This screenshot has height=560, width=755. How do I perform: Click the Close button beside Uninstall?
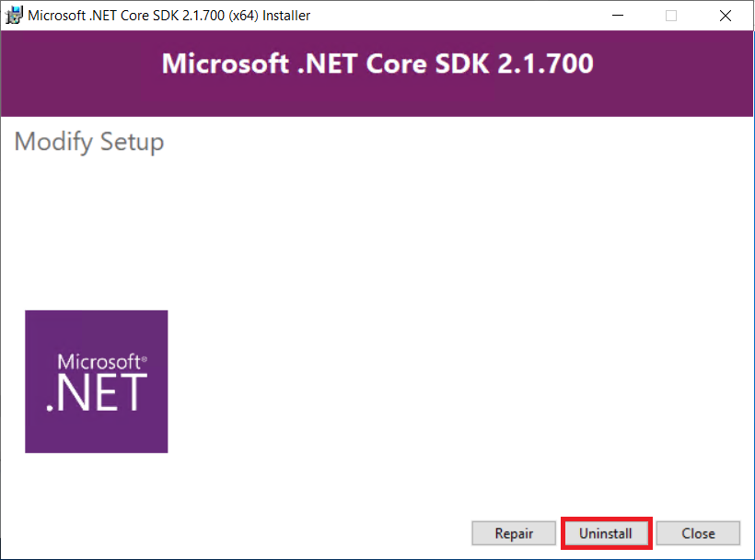698,533
